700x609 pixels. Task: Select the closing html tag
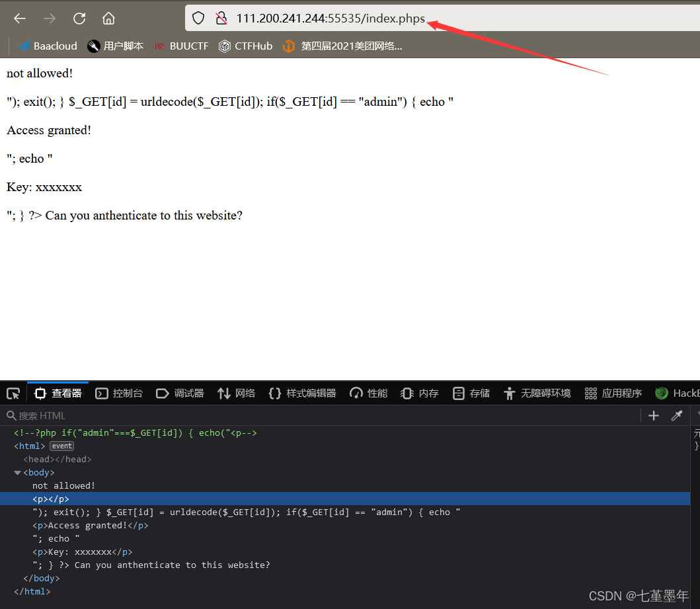32,591
